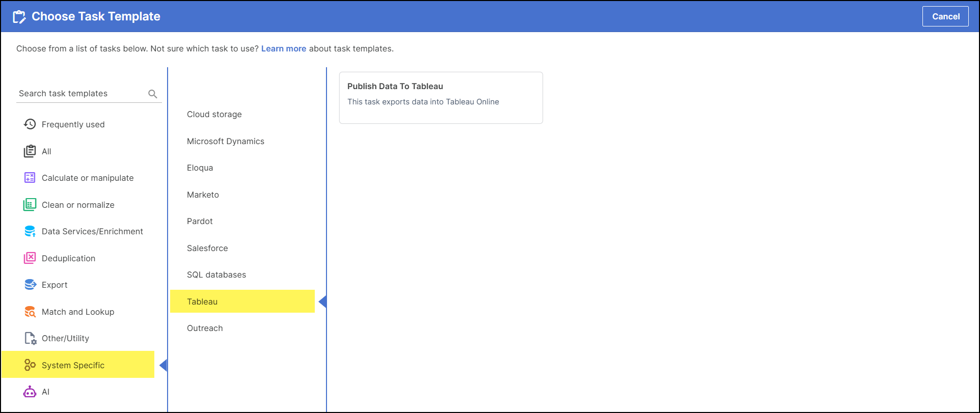The width and height of the screenshot is (980, 413).
Task: Select the Tableau subcategory
Action: tap(242, 301)
